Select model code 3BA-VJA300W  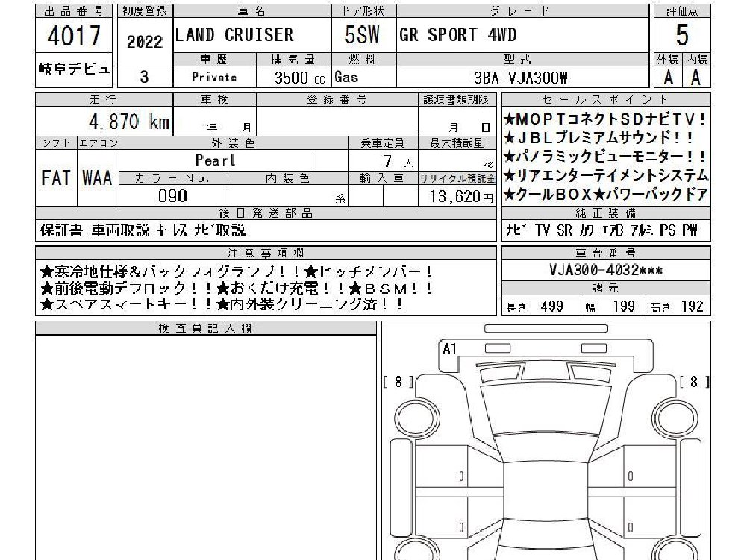[521, 78]
